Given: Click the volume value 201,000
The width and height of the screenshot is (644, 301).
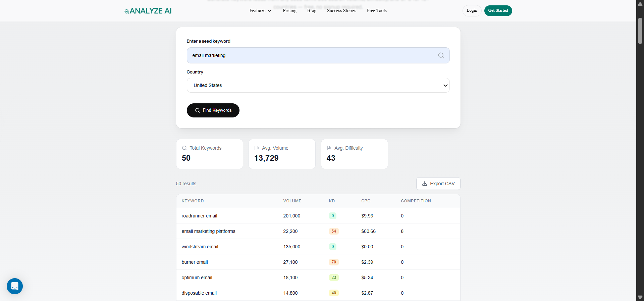Looking at the screenshot, I should pos(292,216).
